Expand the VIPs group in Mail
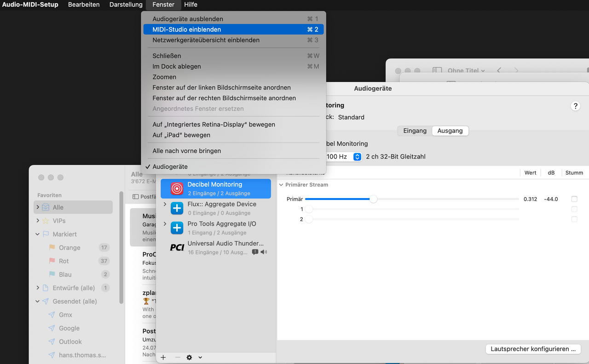Image resolution: width=589 pixels, height=364 pixels. (38, 221)
